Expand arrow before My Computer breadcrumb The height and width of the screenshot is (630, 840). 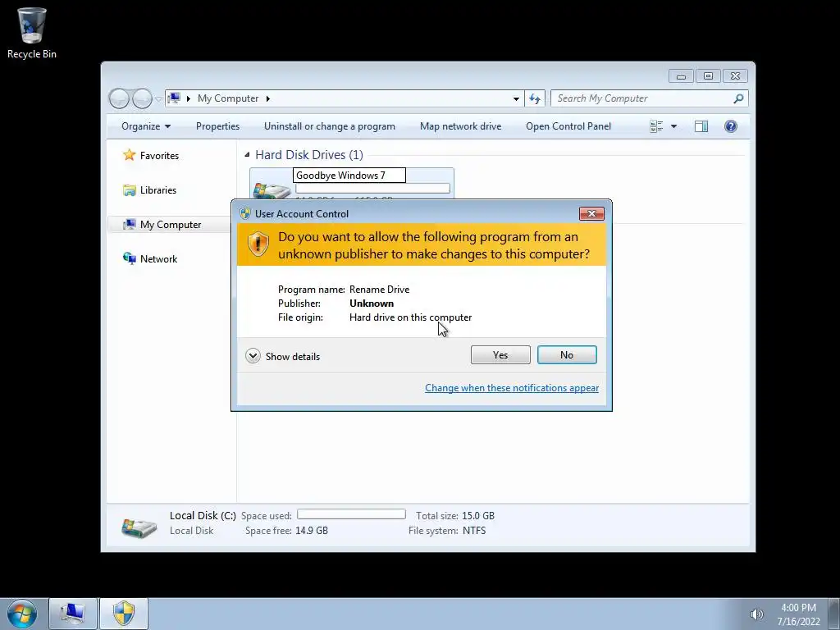(x=189, y=98)
